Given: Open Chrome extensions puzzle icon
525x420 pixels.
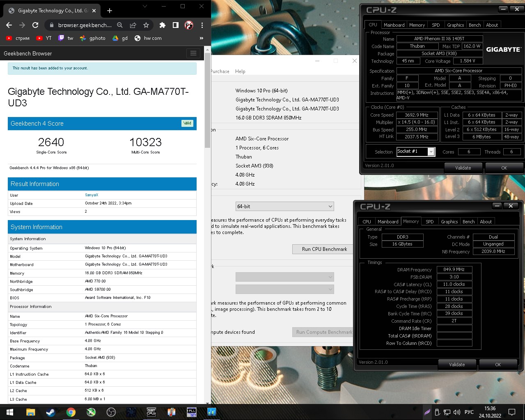Looking at the screenshot, I should [163, 25].
